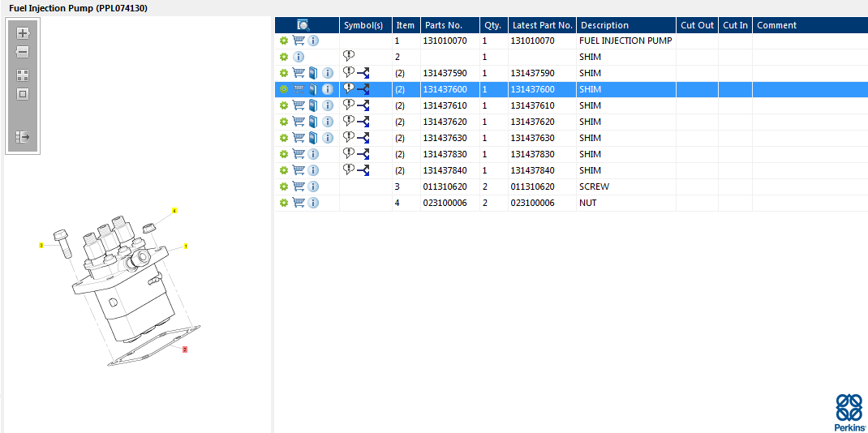The image size is (868, 433).
Task: Click the comment bubble symbol for item 2
Action: tap(349, 56)
